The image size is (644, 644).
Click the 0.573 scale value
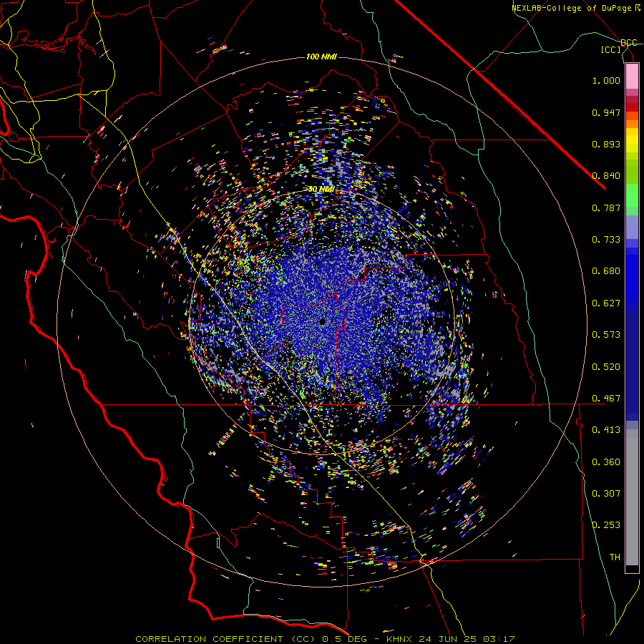(x=606, y=335)
